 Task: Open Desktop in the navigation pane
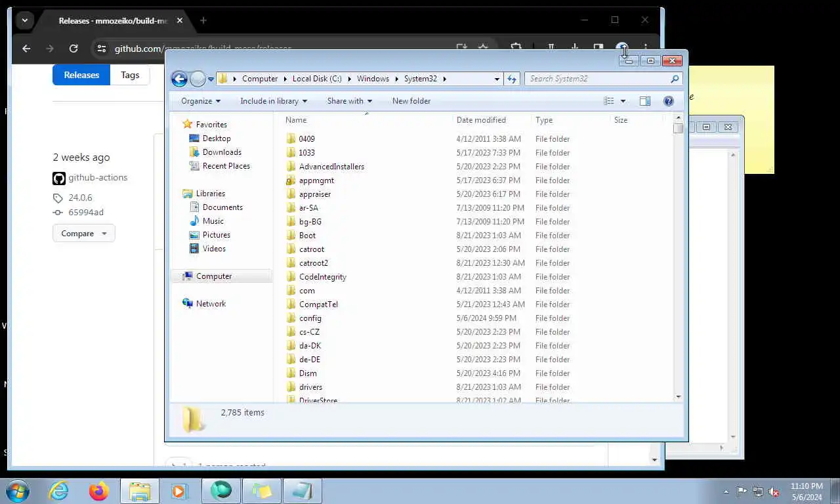click(x=217, y=138)
